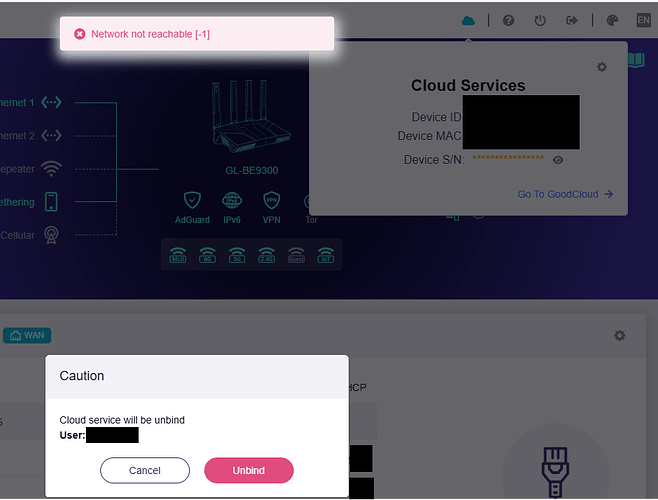The image size is (658, 500).
Task: Confirm Unbind in the Caution dialog
Action: point(249,470)
